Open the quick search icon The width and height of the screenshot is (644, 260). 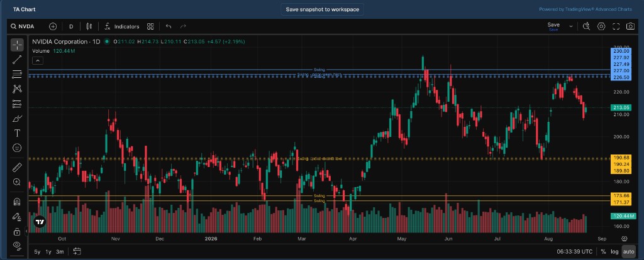[x=586, y=26]
